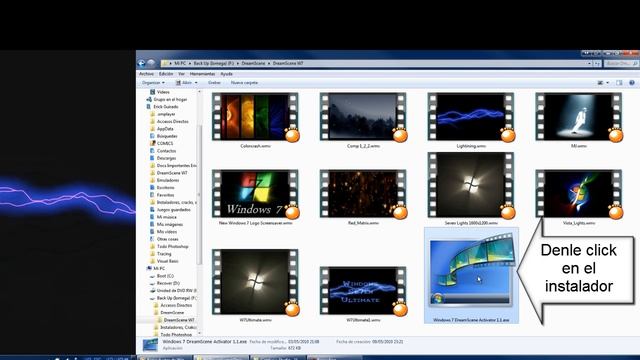
Task: Select the Vista_Lights.wmv thumbnail
Action: (x=579, y=194)
